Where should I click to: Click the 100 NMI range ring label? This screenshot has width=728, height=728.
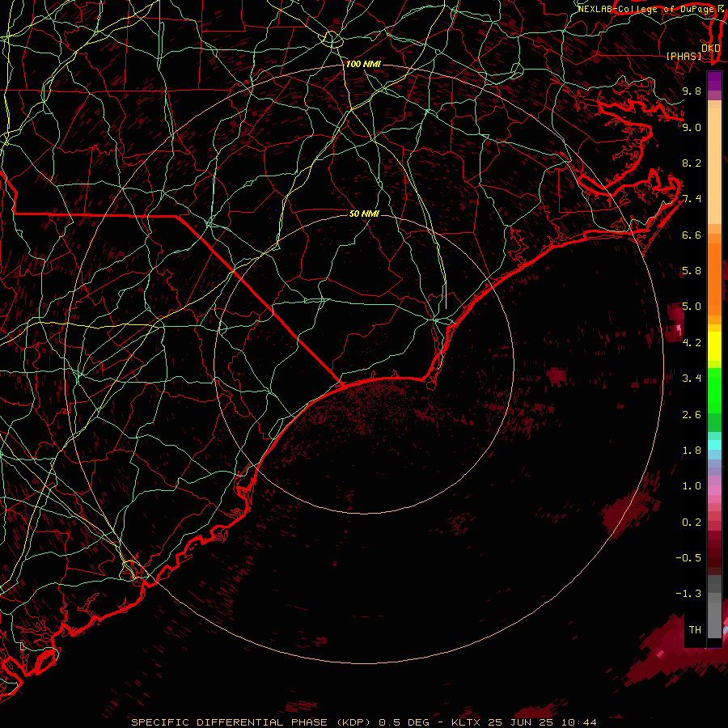363,64
